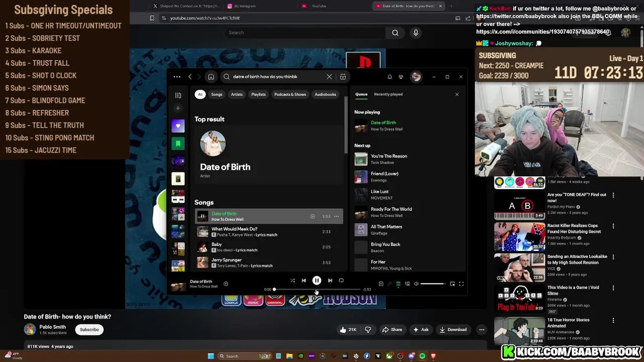This screenshot has height=362, width=644.
Task: Download the YouTube video
Action: pyautogui.click(x=453, y=330)
